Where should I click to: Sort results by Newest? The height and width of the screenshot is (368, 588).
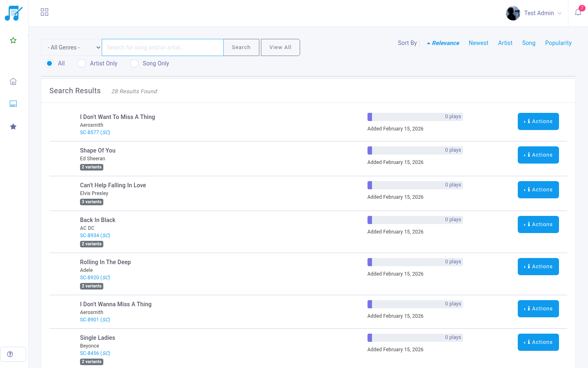point(478,43)
